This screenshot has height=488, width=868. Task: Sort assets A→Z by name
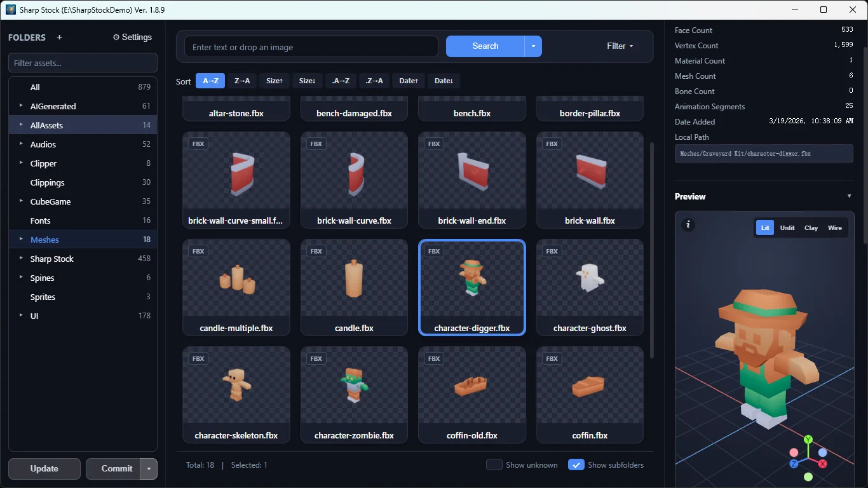210,81
